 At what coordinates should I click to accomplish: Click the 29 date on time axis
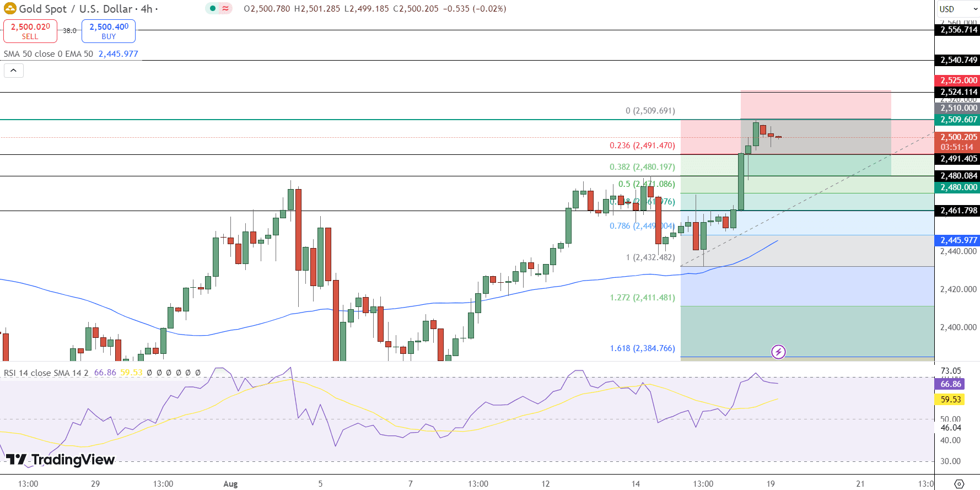95,484
